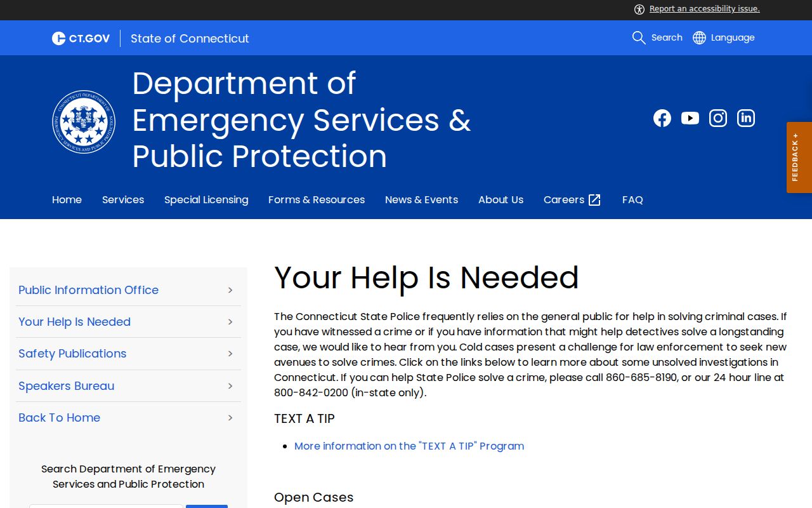This screenshot has height=508, width=812.
Task: Click the TEXT A TIP heading
Action: [304, 418]
